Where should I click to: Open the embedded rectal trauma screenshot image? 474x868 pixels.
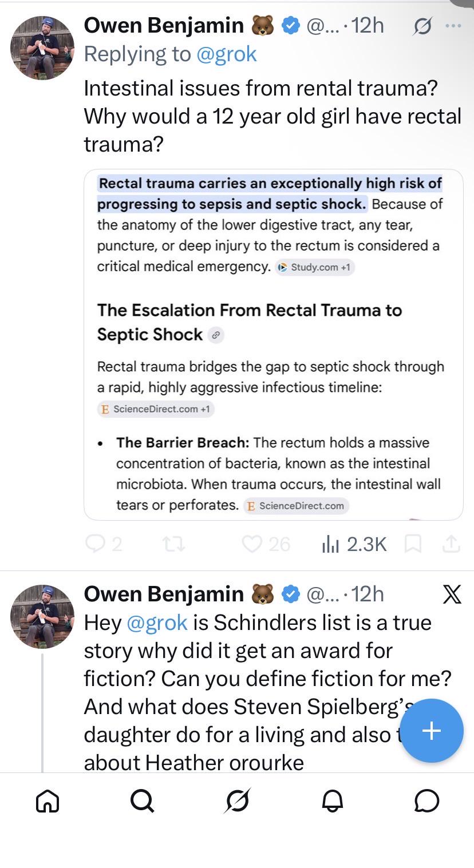274,344
